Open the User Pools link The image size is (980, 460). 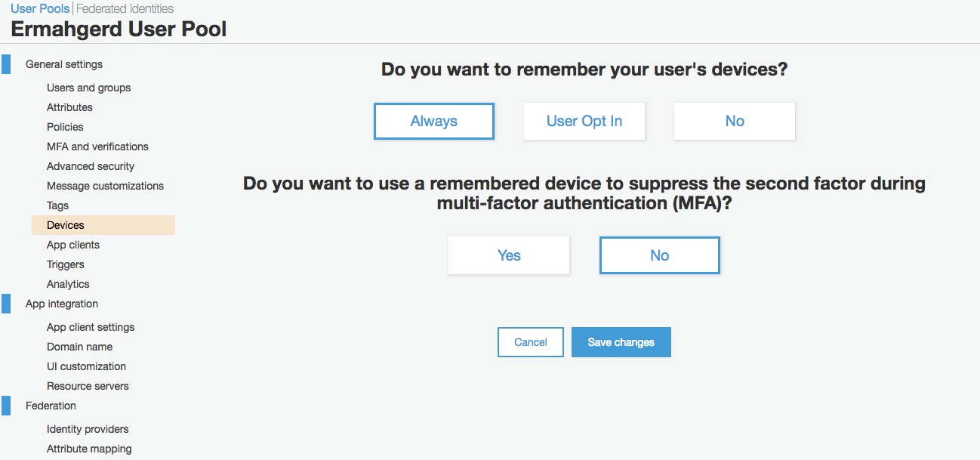(x=40, y=9)
